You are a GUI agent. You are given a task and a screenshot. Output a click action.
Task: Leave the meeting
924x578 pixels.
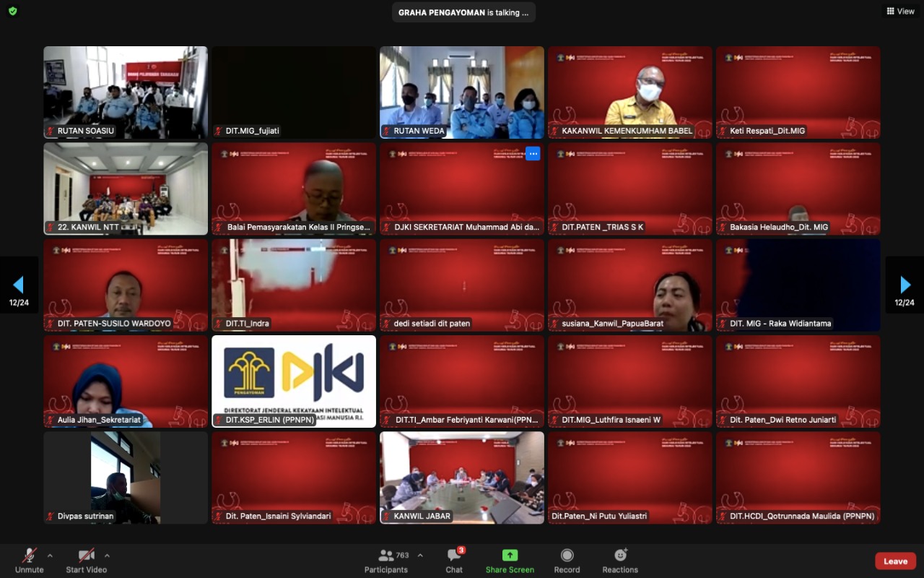895,561
